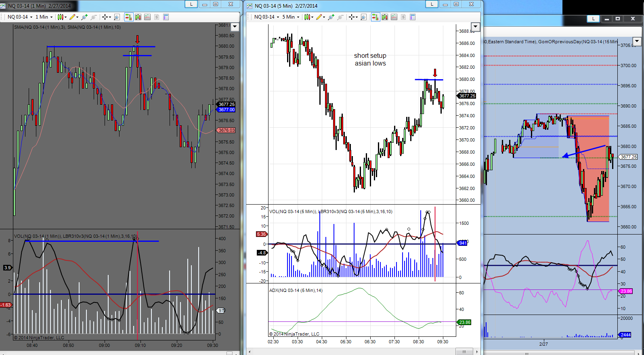Open panel dropdown arrow atop 5 Min price axis

point(476,27)
